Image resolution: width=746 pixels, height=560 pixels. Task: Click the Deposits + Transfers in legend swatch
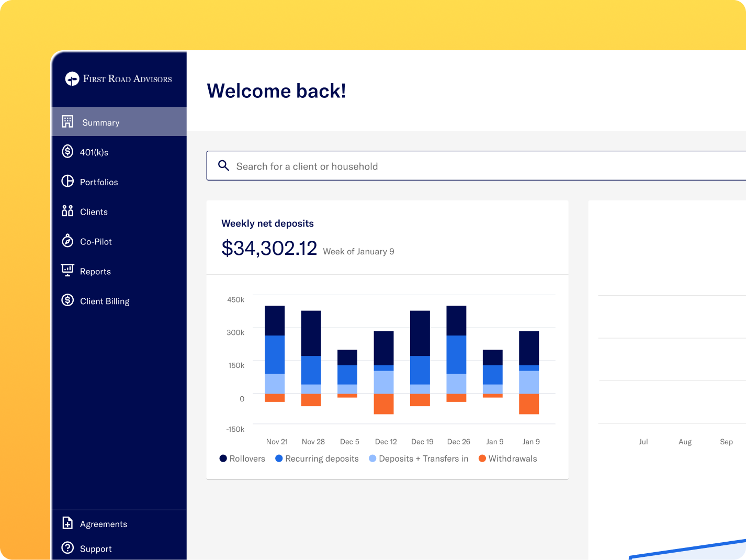coord(372,458)
